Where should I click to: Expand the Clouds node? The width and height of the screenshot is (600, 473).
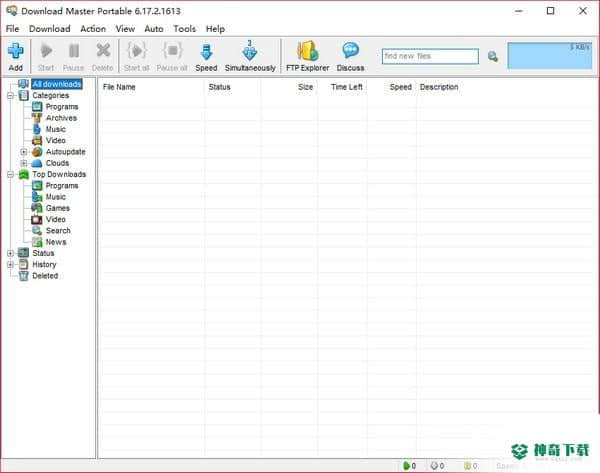(24, 163)
